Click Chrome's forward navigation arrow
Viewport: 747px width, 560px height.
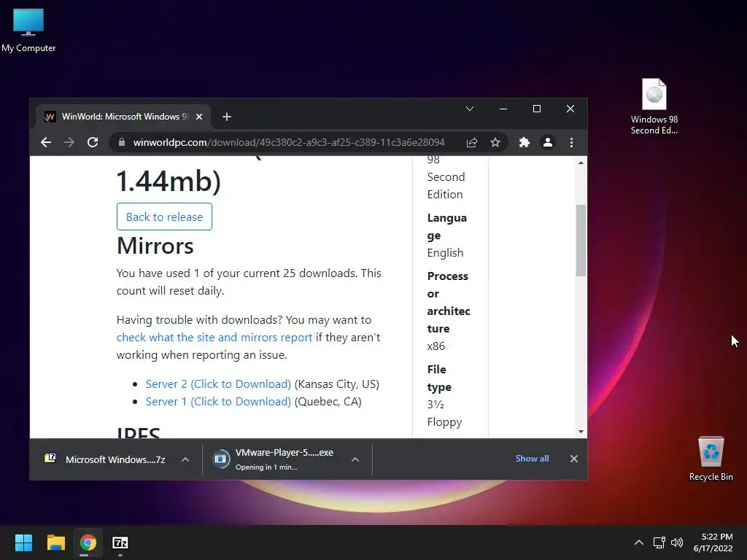coord(69,142)
